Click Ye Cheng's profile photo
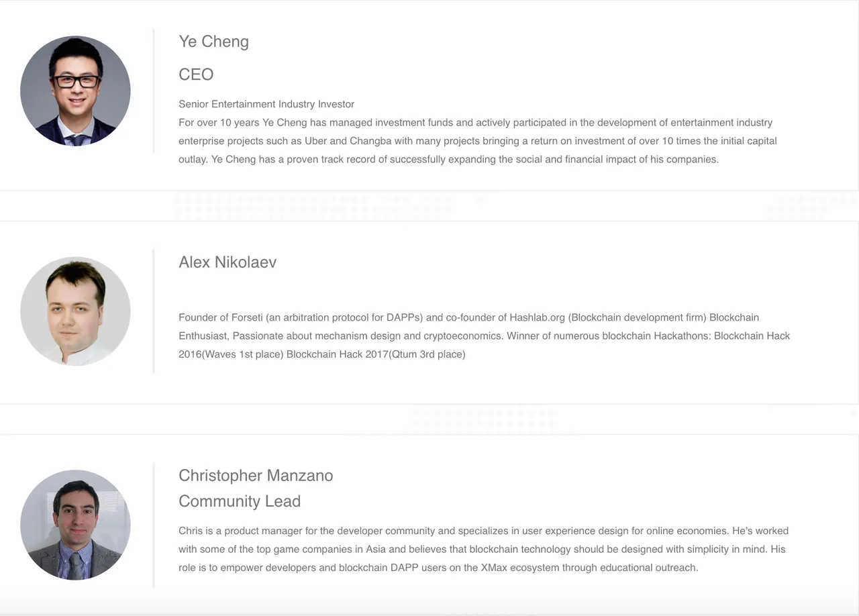The image size is (859, 616). (x=75, y=91)
